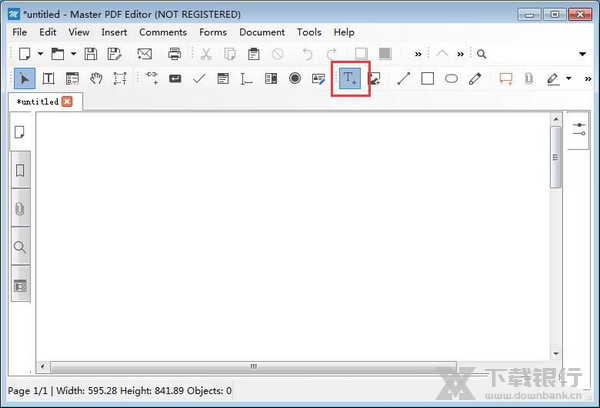
Task: Open the Document menu
Action: click(x=262, y=32)
